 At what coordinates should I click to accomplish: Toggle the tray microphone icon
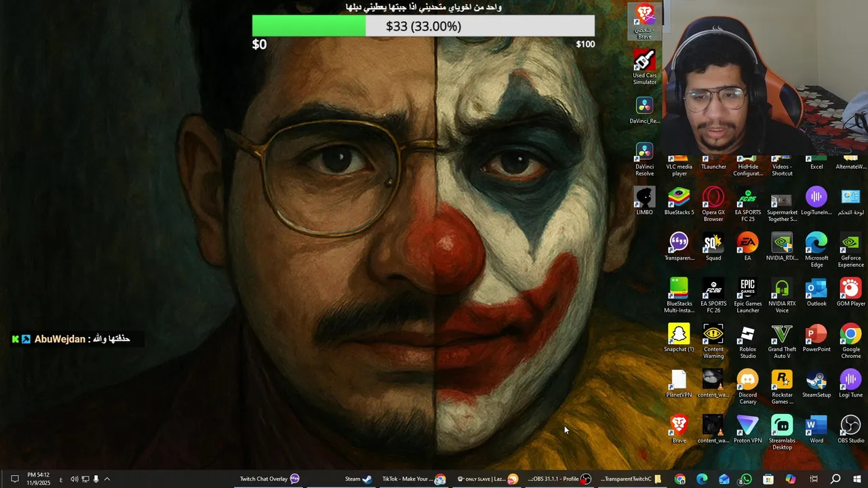click(x=96, y=479)
